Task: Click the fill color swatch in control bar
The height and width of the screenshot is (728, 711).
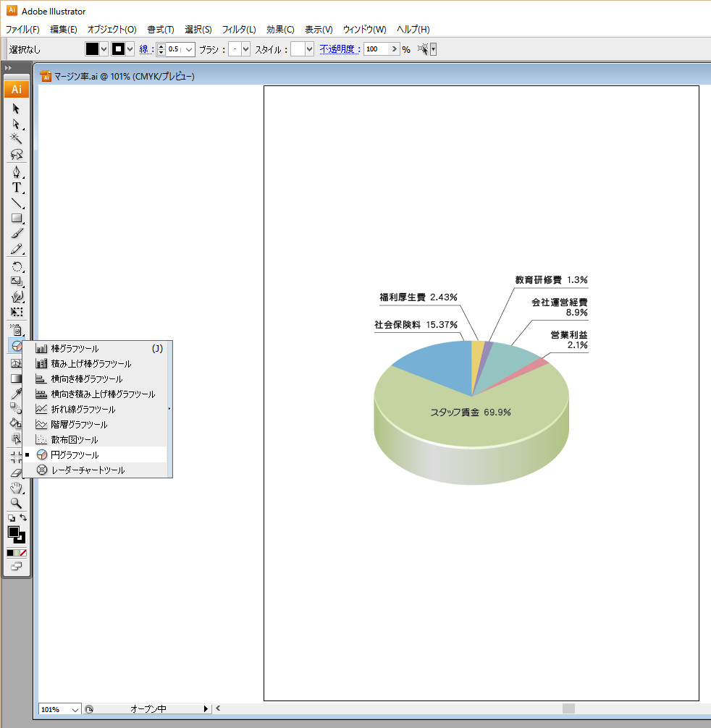Action: pos(92,49)
